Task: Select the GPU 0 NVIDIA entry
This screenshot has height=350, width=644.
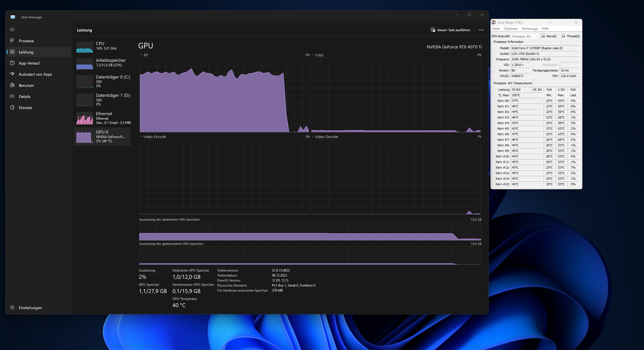Action: [x=102, y=137]
